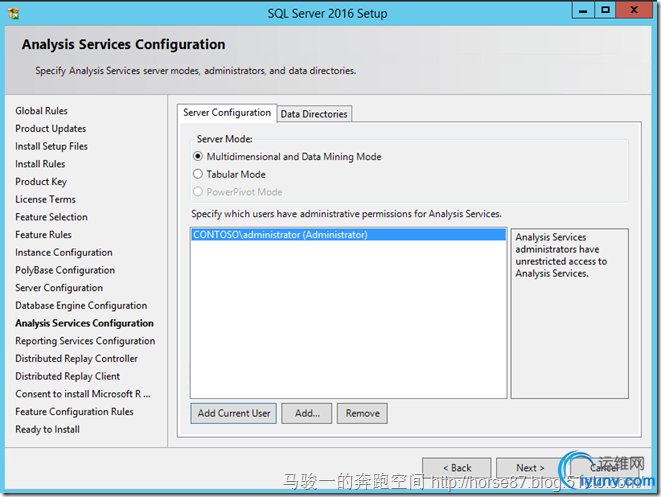Screen dimensions: 661x497
Task: Click the Reporting Services Configuration step
Action: 85,341
